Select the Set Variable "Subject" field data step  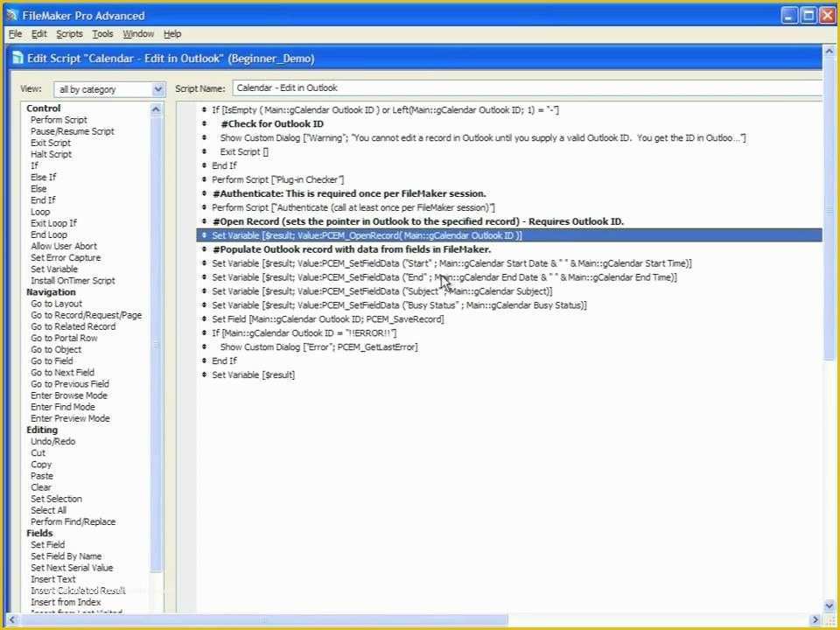point(382,290)
